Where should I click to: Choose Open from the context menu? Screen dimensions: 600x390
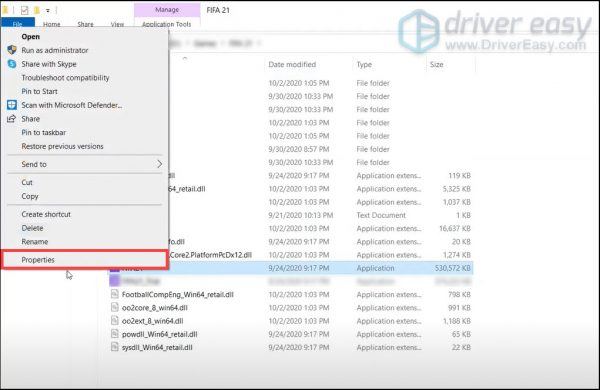(x=31, y=37)
